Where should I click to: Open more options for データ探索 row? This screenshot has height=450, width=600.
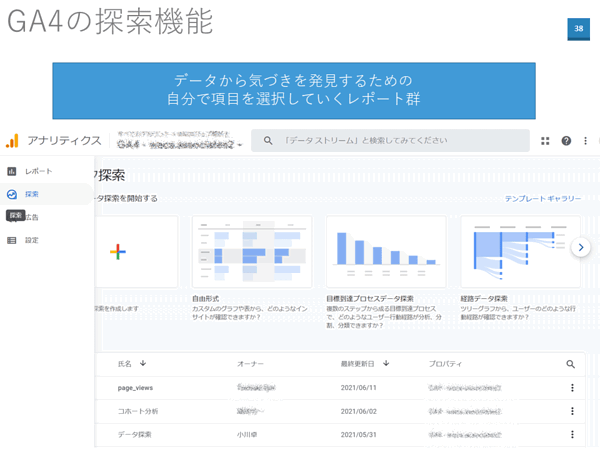(572, 434)
